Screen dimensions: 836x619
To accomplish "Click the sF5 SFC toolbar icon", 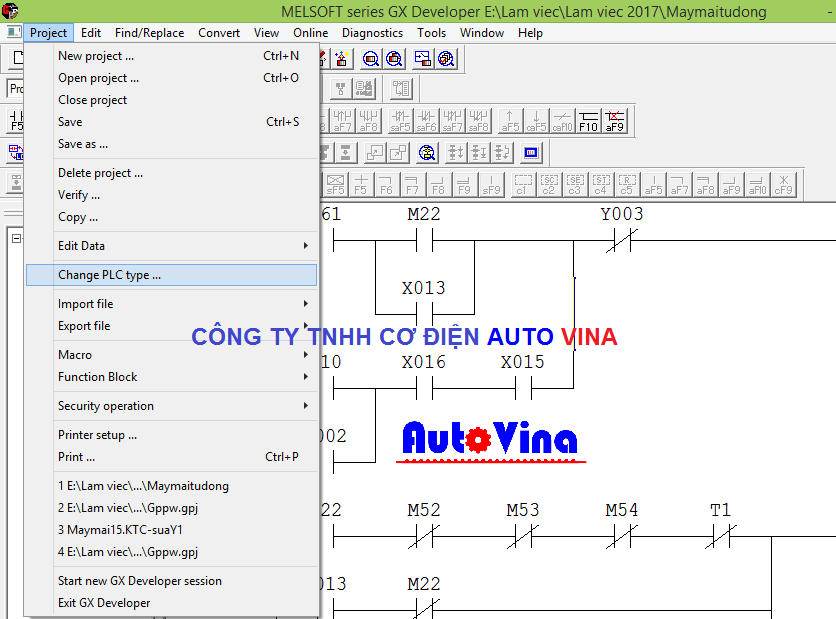I will [335, 185].
